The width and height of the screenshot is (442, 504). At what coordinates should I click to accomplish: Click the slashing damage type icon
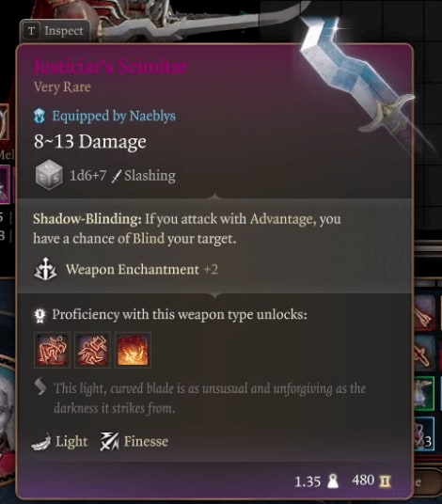(117, 176)
